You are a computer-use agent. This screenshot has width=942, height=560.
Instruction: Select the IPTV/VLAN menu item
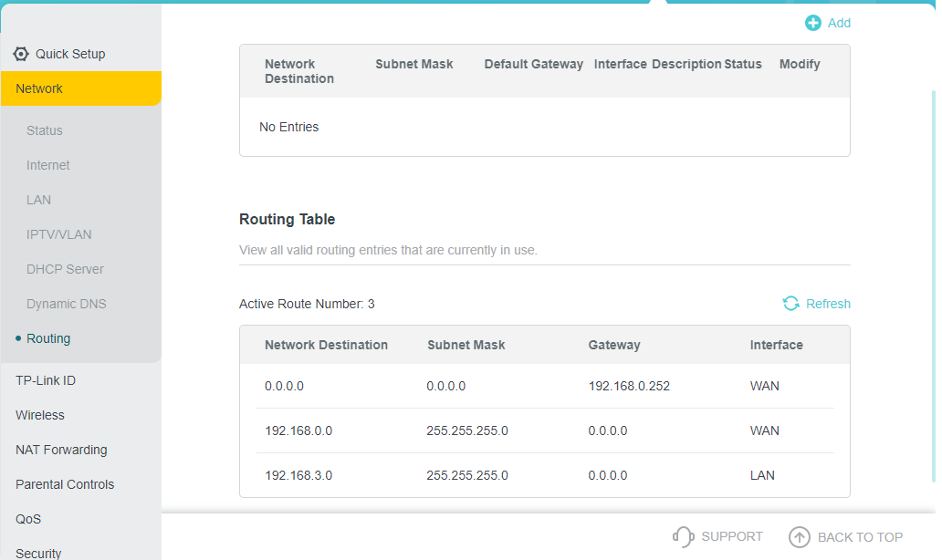point(59,234)
